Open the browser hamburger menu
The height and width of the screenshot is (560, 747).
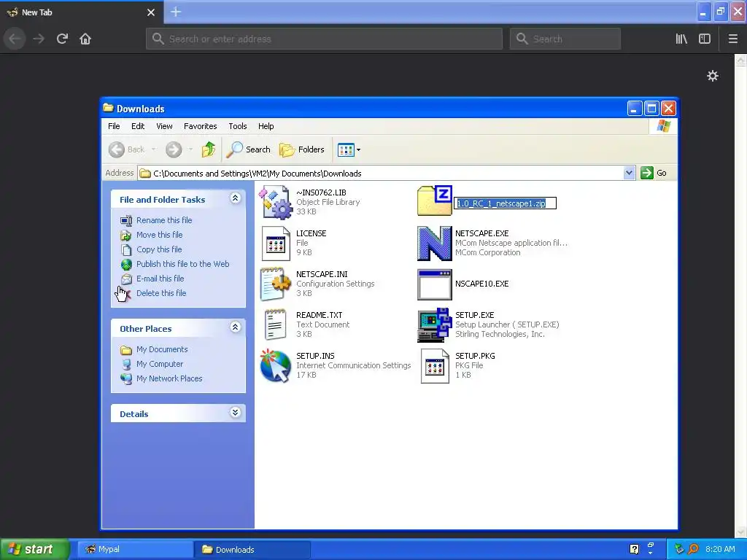pos(732,39)
